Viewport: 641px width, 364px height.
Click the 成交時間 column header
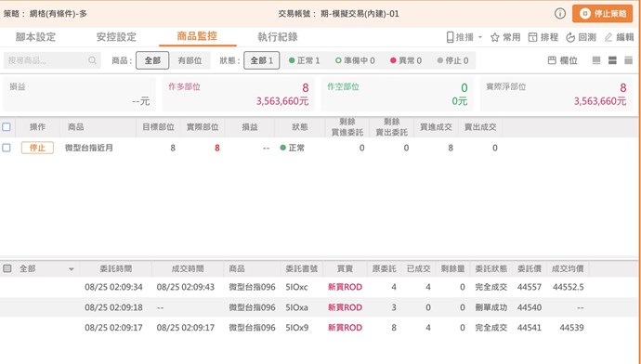tap(188, 268)
